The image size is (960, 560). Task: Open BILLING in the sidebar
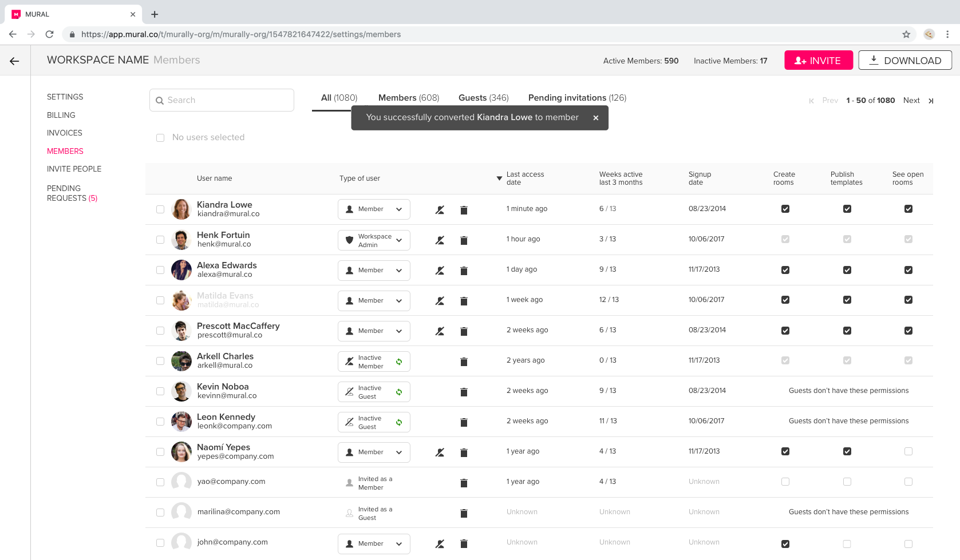(x=61, y=116)
